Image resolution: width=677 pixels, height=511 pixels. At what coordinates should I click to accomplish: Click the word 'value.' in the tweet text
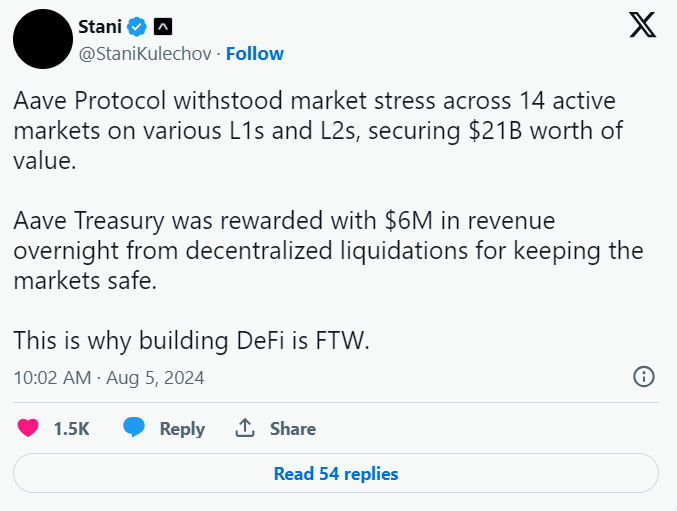click(45, 161)
